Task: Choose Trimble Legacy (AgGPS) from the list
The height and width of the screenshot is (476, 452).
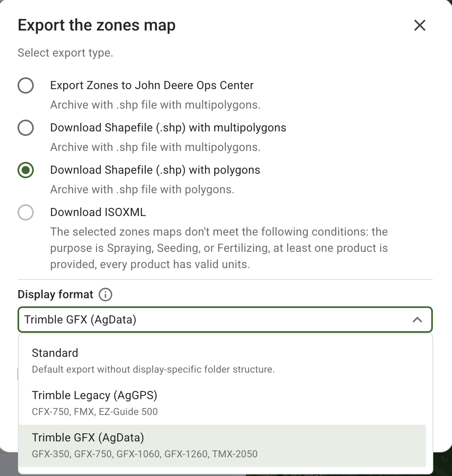Action: click(x=94, y=395)
